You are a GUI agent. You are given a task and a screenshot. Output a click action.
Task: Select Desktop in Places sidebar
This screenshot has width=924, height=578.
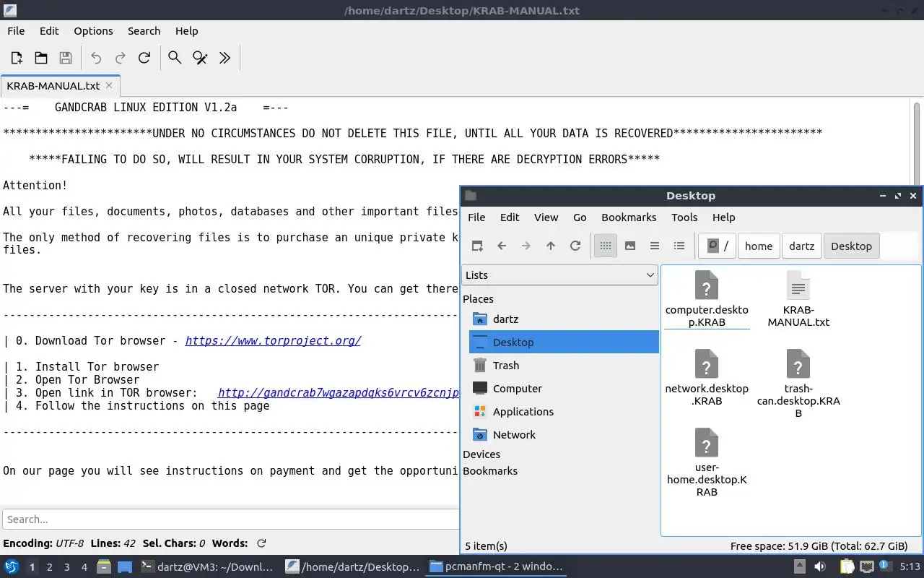coord(564,342)
